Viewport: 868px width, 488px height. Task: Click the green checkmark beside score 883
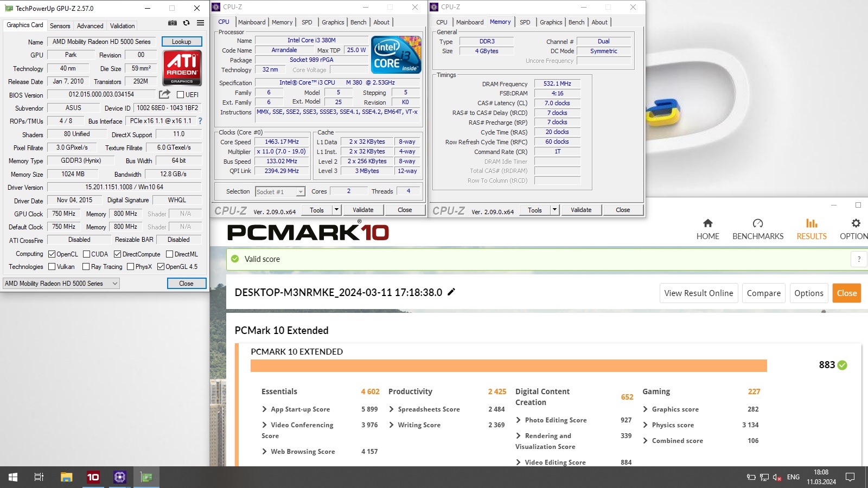843,365
